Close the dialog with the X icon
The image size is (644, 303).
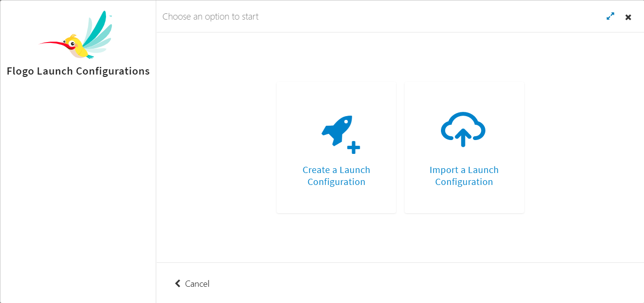pyautogui.click(x=628, y=17)
